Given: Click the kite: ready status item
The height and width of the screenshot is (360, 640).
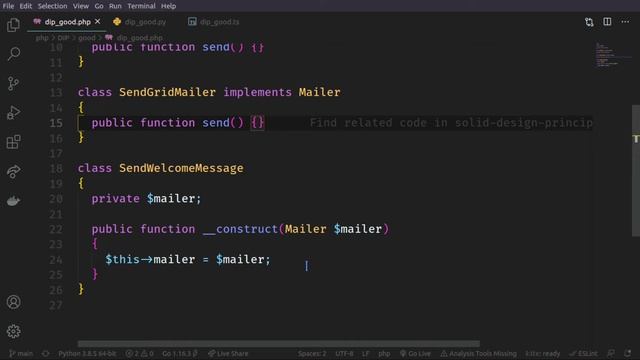Looking at the screenshot, I should point(543,353).
